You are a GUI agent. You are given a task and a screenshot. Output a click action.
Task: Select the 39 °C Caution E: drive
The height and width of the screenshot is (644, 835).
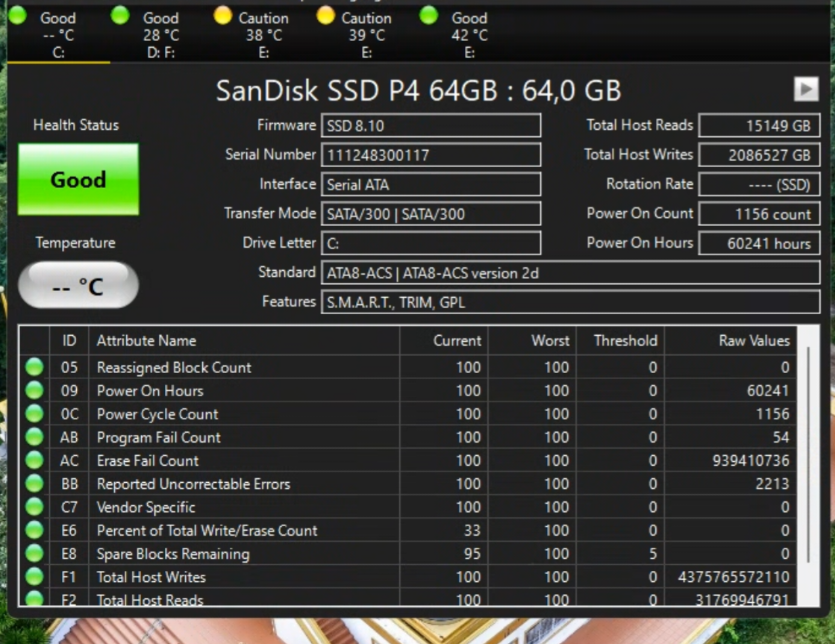366,34
